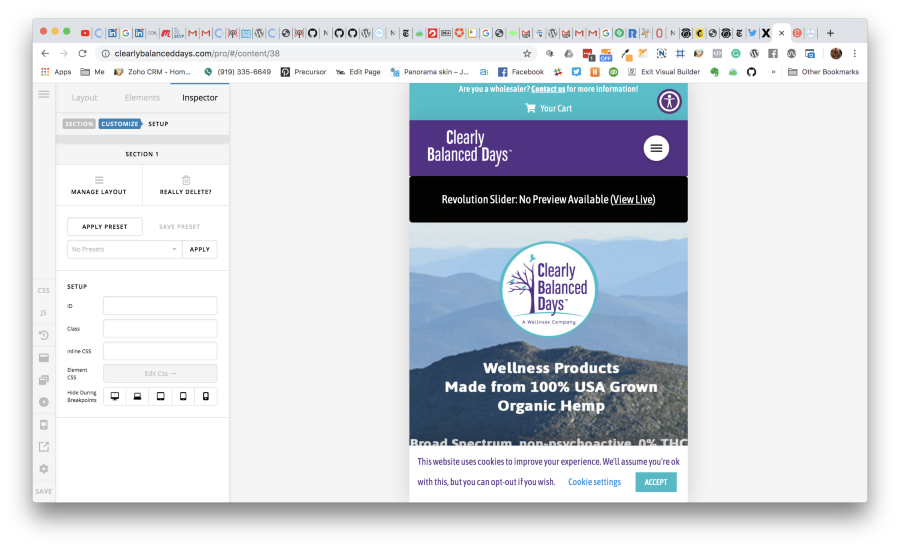Viewport: 900px width, 549px height.
Task: Open the Facebook bookmark
Action: point(521,72)
